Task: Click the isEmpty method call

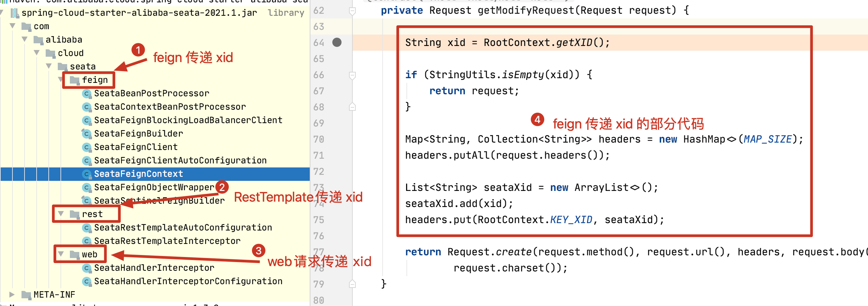Action: [x=523, y=75]
